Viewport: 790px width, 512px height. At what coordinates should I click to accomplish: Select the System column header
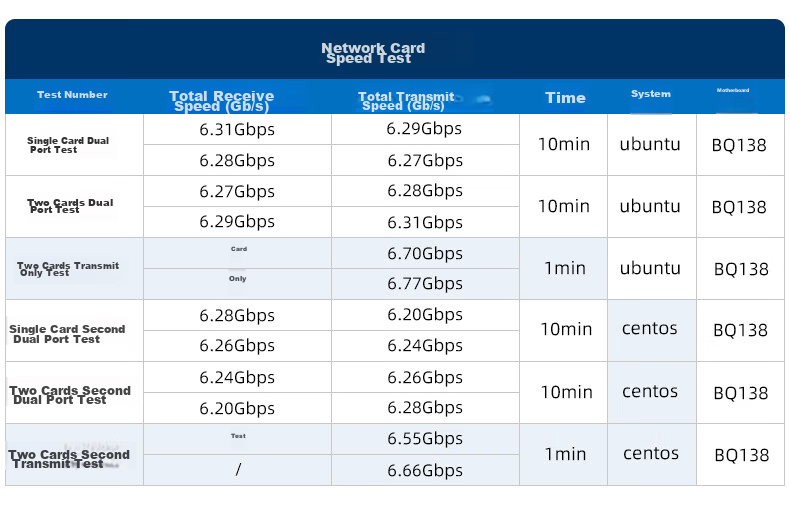click(651, 94)
